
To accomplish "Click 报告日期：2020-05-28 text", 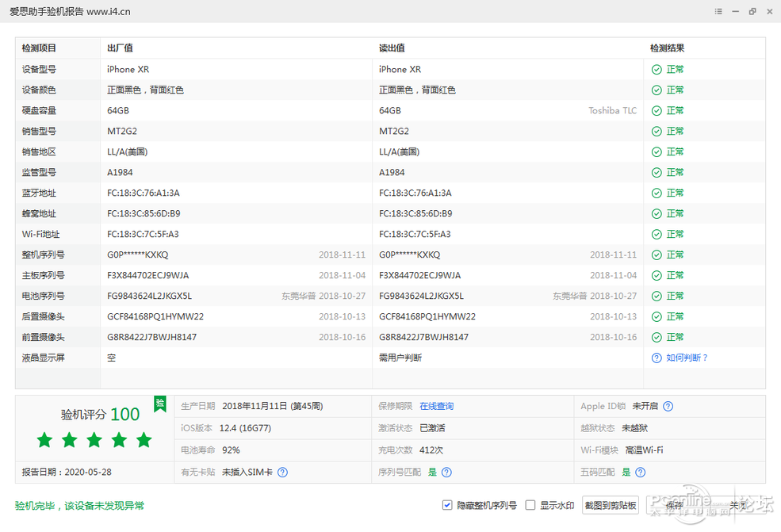I will coord(67,473).
